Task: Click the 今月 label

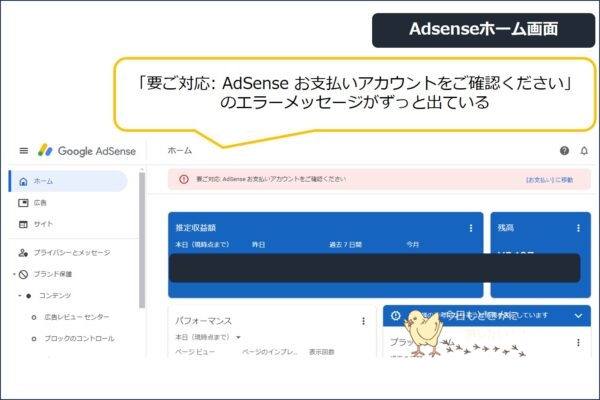Action: [x=412, y=245]
